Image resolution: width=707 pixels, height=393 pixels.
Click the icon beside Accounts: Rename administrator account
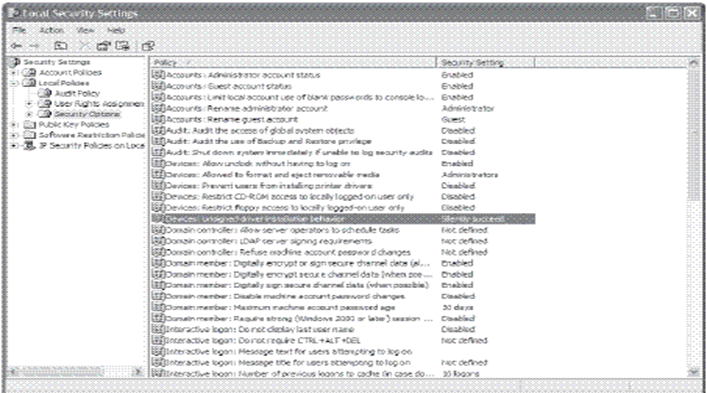(158, 108)
